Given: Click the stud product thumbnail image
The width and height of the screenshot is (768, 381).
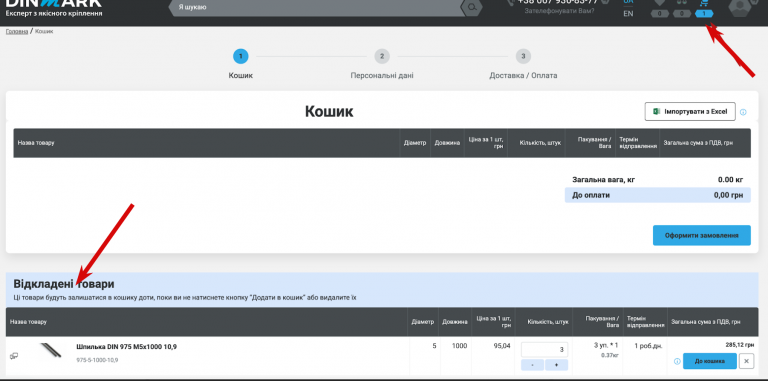Looking at the screenshot, I should 51,352.
